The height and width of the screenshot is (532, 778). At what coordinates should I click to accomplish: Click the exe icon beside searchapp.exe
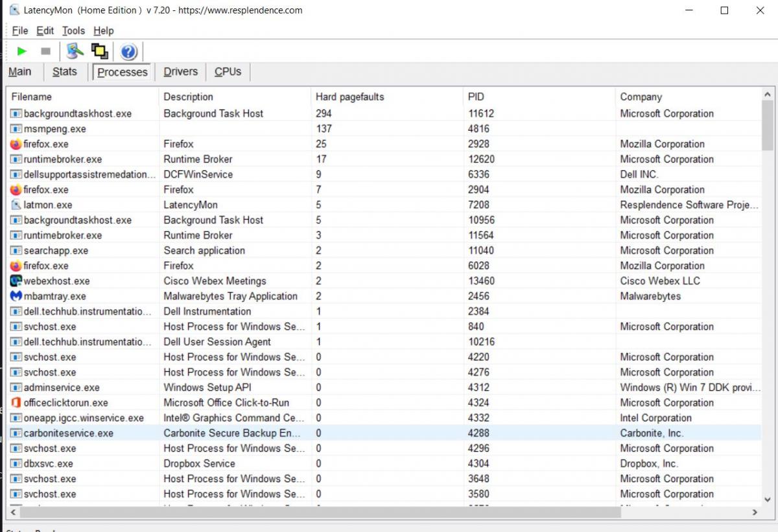click(x=16, y=251)
